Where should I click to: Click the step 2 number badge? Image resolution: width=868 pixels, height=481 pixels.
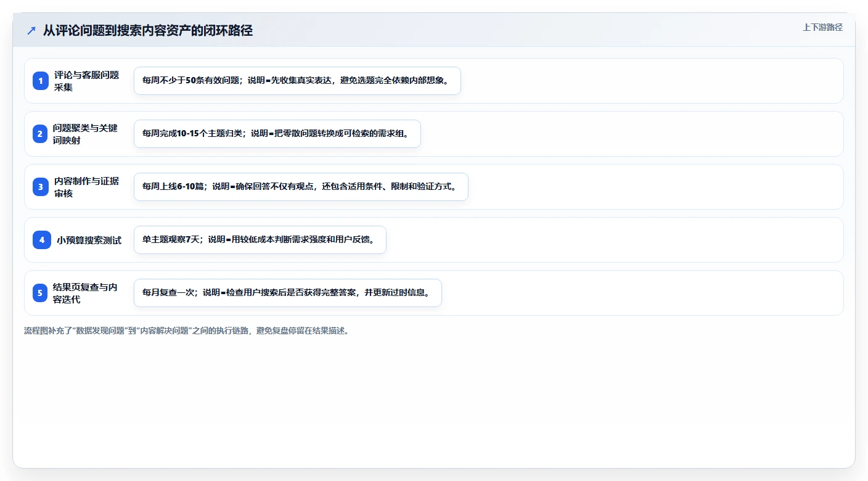tap(41, 134)
